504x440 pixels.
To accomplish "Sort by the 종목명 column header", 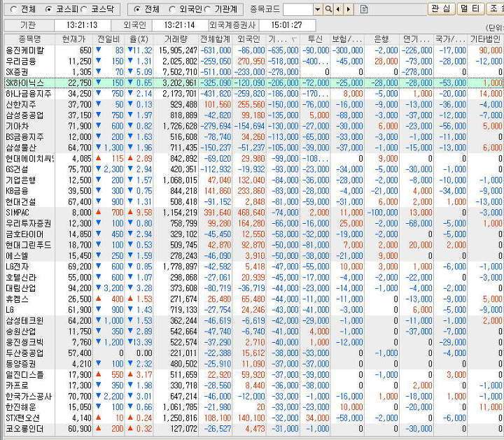I will [x=29, y=39].
